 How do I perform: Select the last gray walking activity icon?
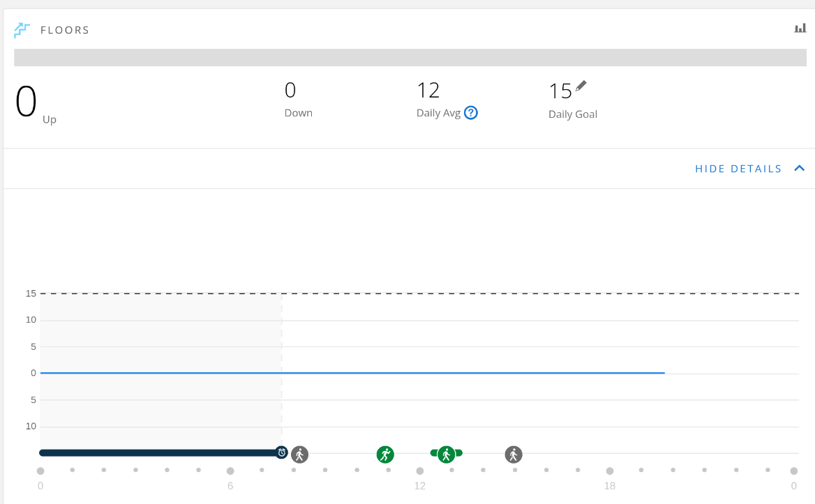pyautogui.click(x=514, y=455)
